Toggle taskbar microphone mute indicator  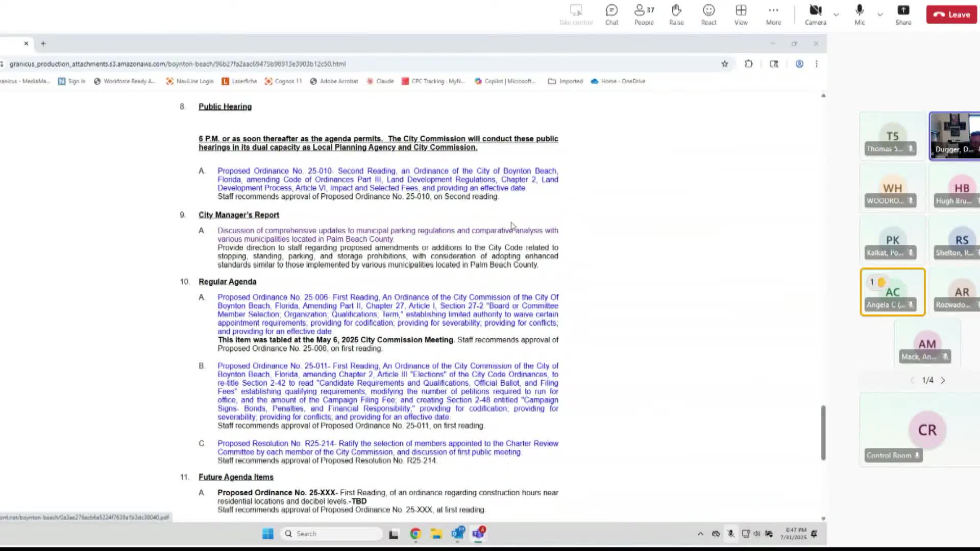(x=731, y=534)
